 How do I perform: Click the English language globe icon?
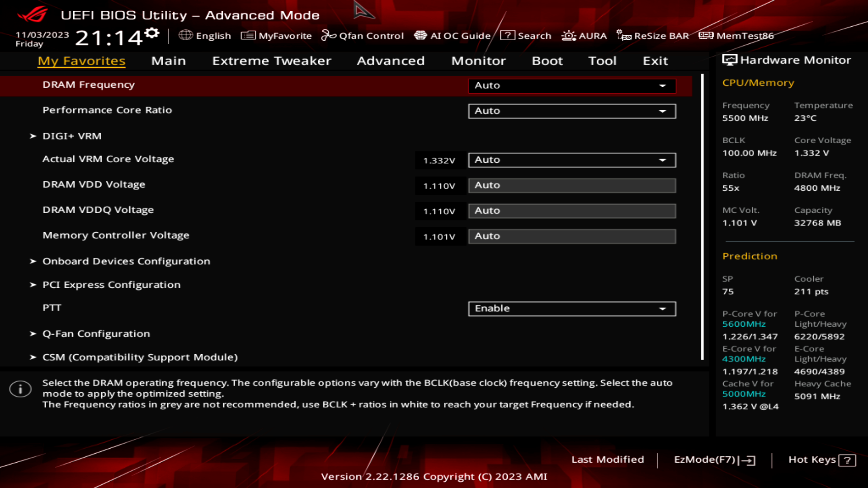(x=185, y=35)
